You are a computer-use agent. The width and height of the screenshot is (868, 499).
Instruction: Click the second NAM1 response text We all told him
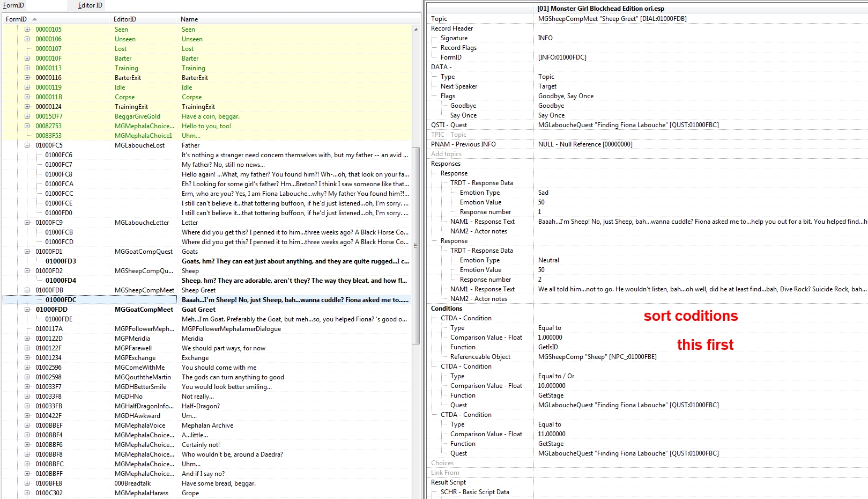pos(702,289)
